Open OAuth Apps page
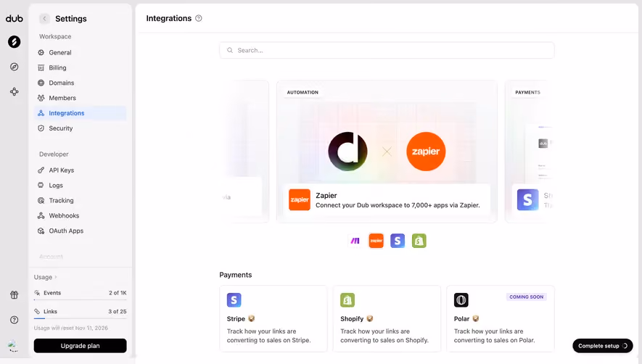Viewport: 642px width, 364px height. tap(81, 231)
